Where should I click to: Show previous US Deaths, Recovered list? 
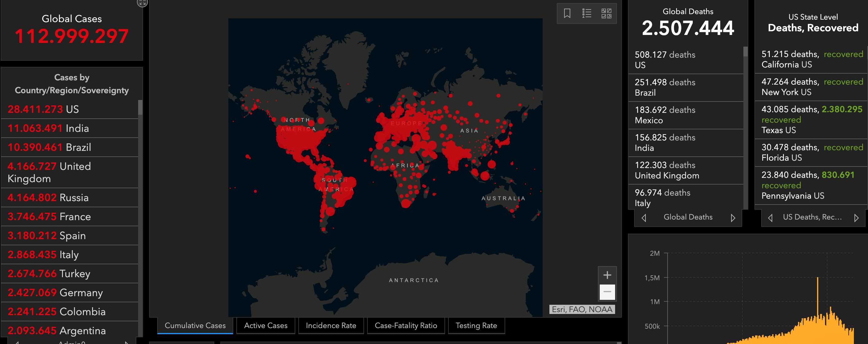coord(770,218)
